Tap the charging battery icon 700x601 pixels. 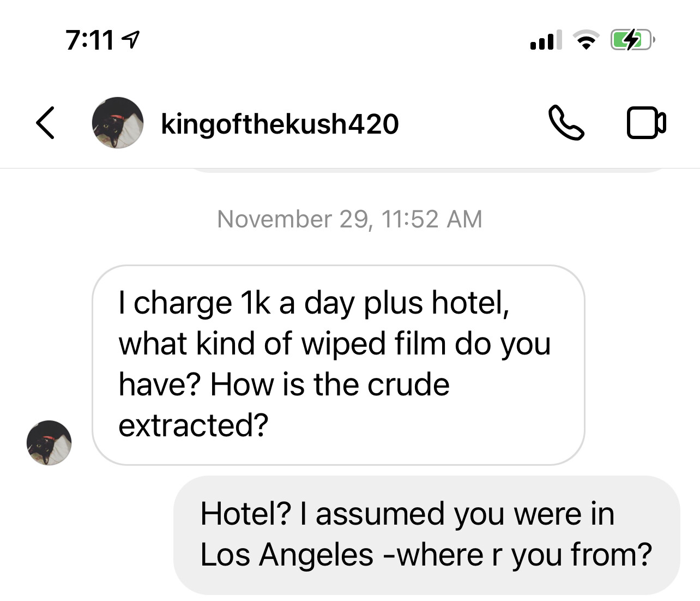(x=632, y=40)
